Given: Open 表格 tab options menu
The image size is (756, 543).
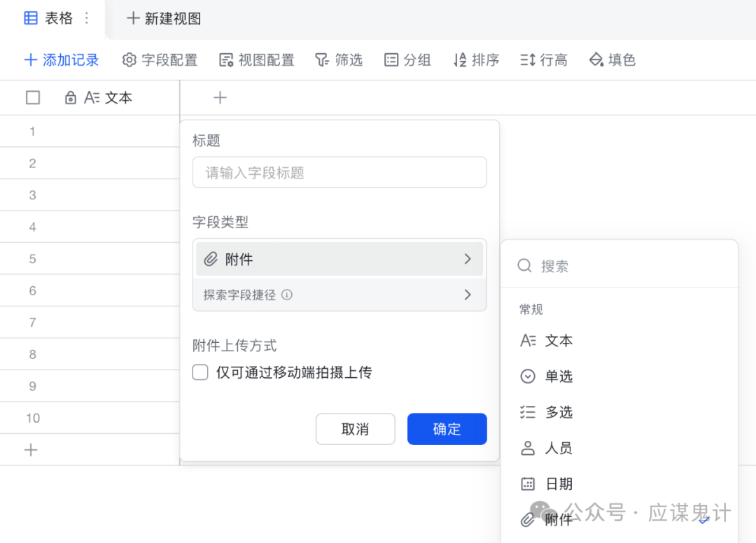Looking at the screenshot, I should pos(85,19).
